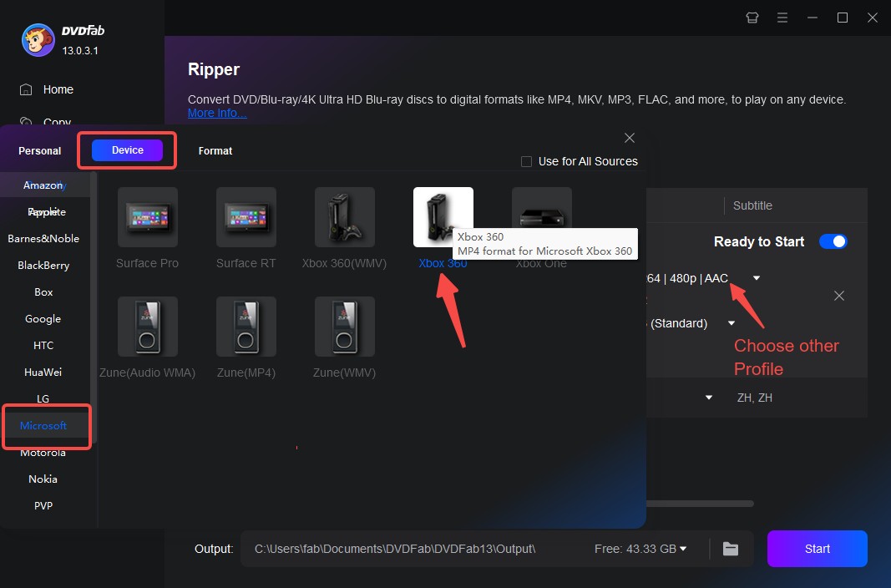Choose the Zune(Audio WMA) device icon
Image resolution: width=891 pixels, height=588 pixels.
(148, 327)
